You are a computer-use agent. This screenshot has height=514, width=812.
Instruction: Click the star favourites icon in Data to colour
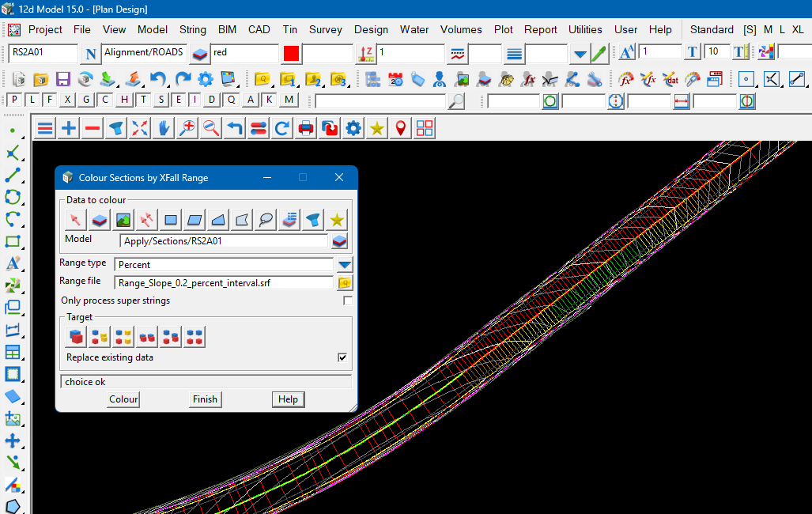point(338,220)
